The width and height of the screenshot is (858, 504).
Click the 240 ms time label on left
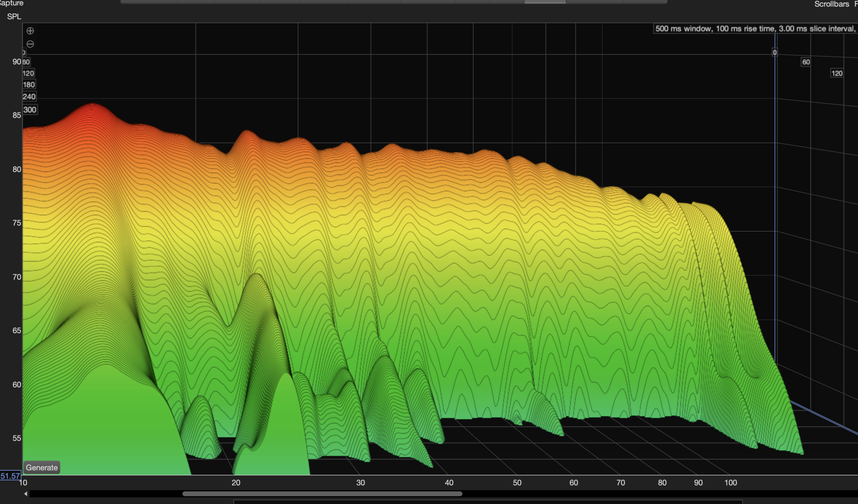(29, 97)
